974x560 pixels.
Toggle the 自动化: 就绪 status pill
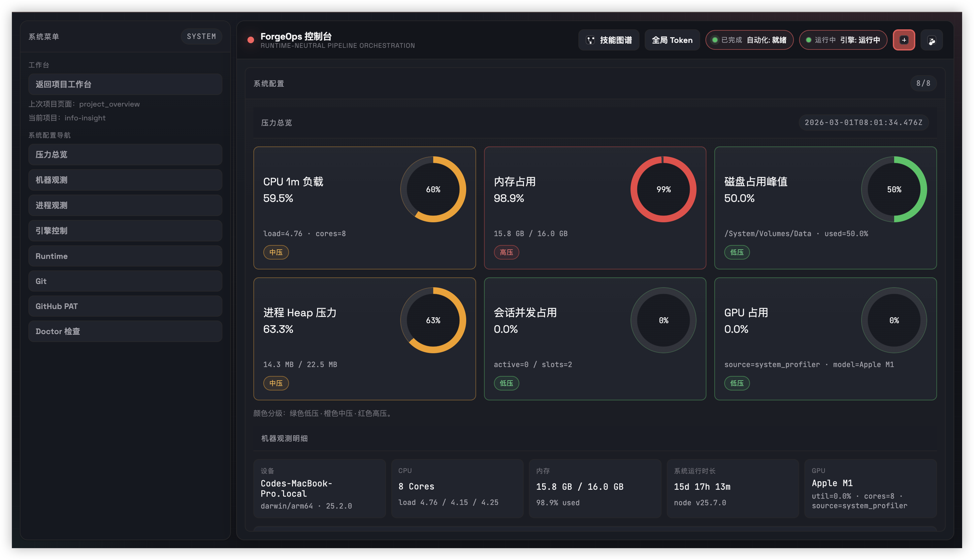coord(749,40)
